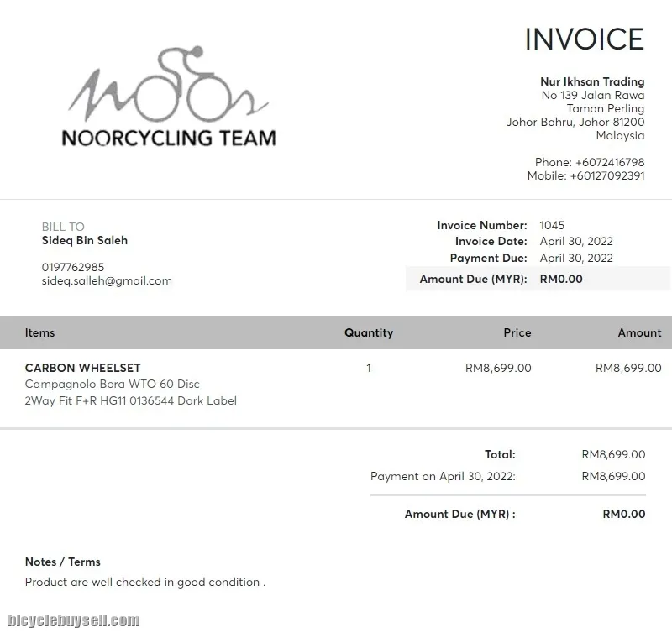Click the Campagnolo Bora WTO 60 description
The width and height of the screenshot is (672, 633).
pyautogui.click(x=113, y=384)
